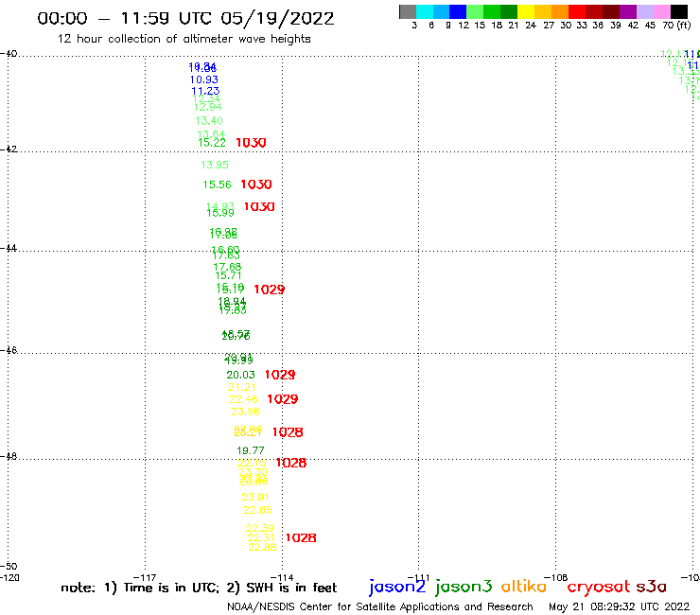Image resolution: width=700 pixels, height=615 pixels.
Task: Click the yellow 22.46 wave height
Action: [x=243, y=399]
